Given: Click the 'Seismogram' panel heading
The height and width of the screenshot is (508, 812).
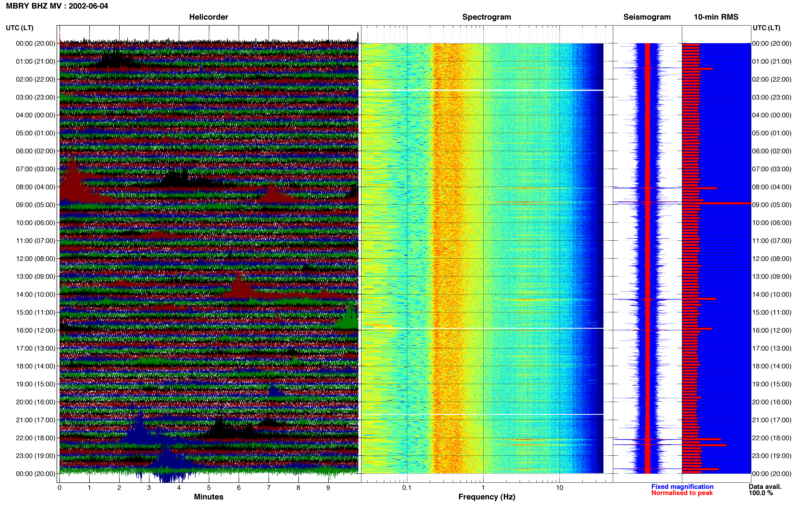Looking at the screenshot, I should (x=647, y=17).
